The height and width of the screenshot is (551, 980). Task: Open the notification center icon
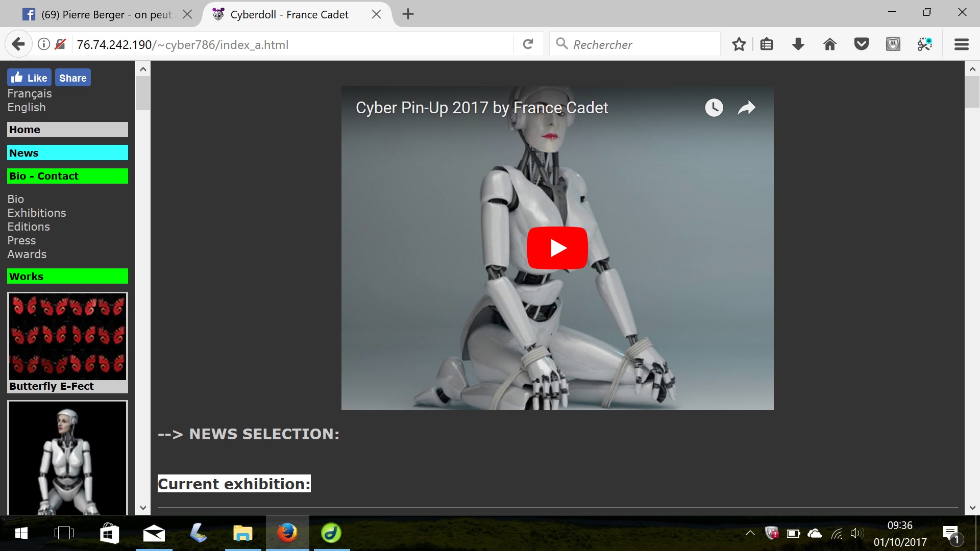(x=952, y=534)
